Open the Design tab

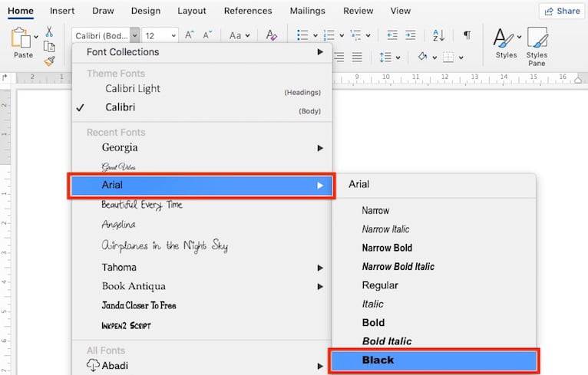click(x=146, y=11)
